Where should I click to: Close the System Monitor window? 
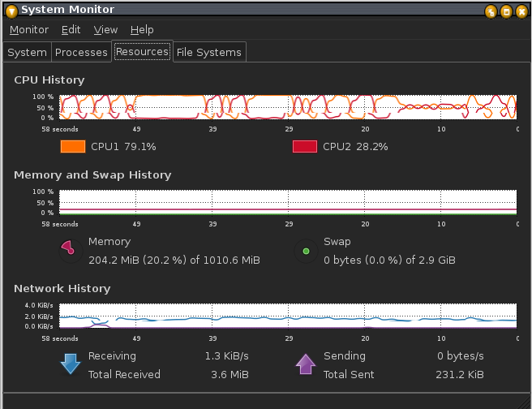[521, 11]
